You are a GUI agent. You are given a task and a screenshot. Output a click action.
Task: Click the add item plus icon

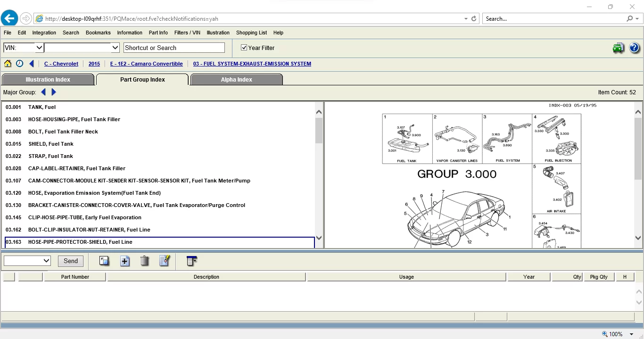pyautogui.click(x=124, y=261)
